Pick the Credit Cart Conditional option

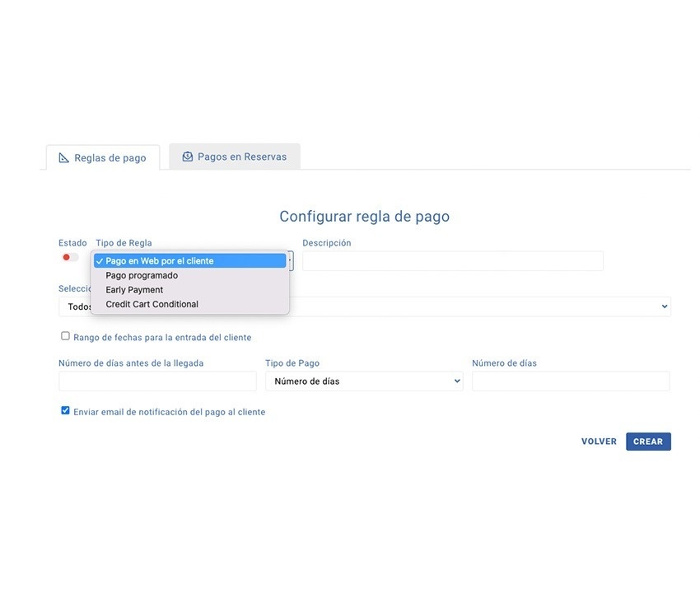point(152,304)
